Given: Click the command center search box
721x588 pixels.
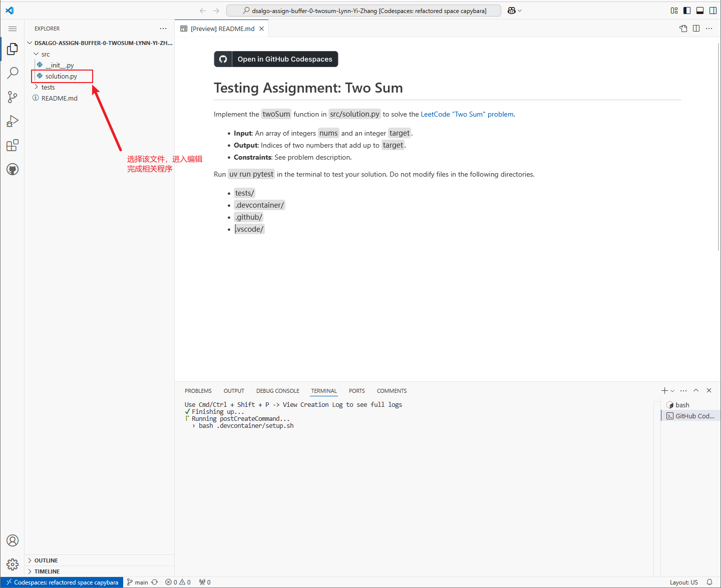Looking at the screenshot, I should tap(364, 11).
